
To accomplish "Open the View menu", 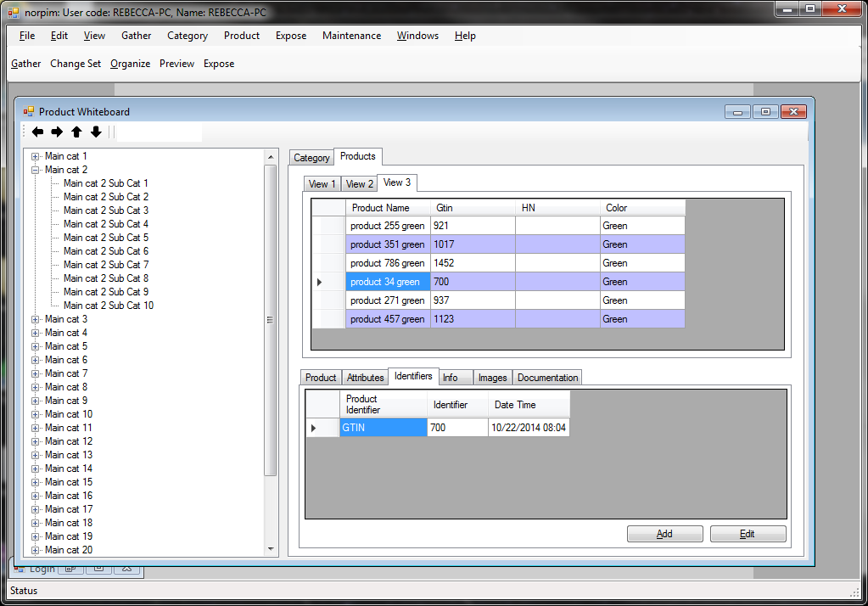I will coord(94,36).
